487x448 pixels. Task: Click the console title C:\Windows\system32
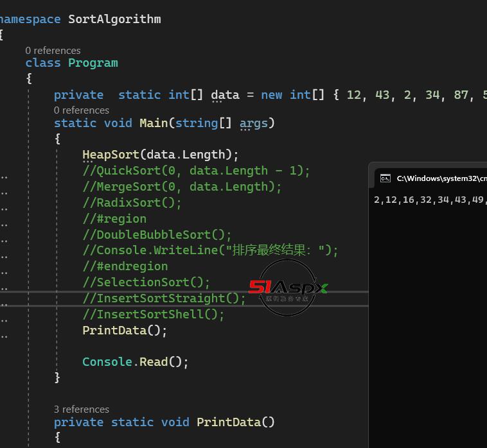tap(441, 178)
